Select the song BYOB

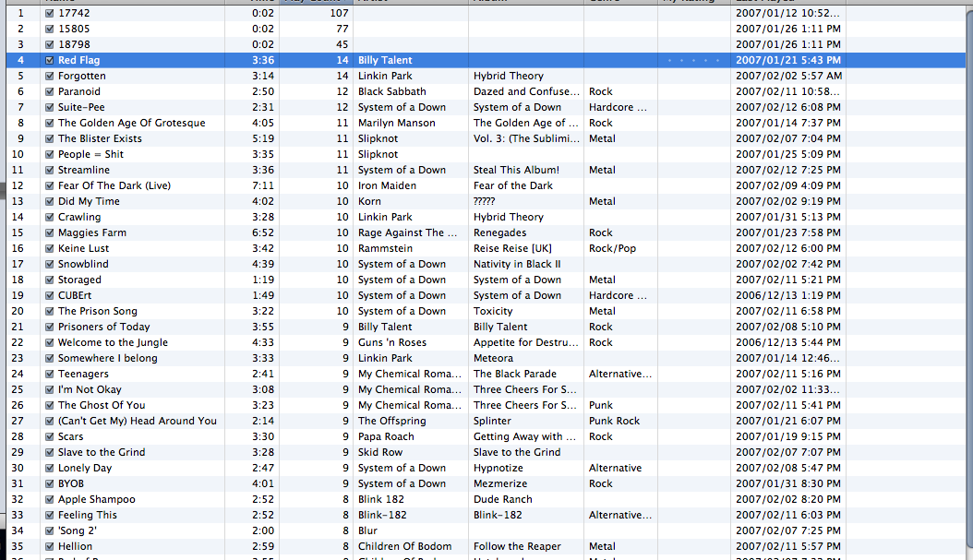coord(71,483)
